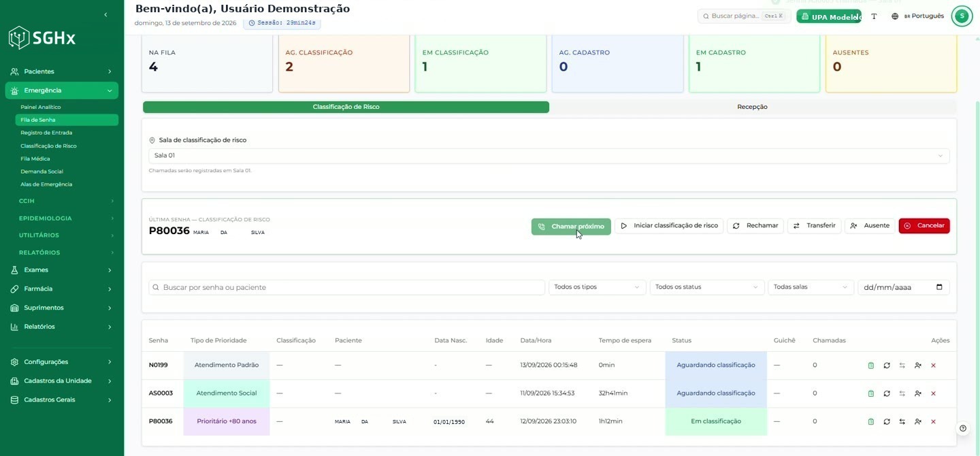Open the user avatar S menu
980x456 pixels.
pos(962,16)
